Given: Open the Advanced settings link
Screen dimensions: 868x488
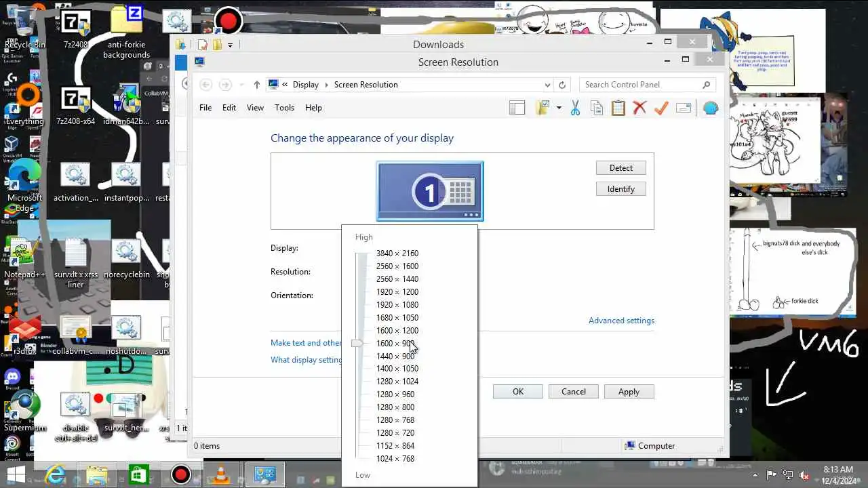Looking at the screenshot, I should click(621, 321).
